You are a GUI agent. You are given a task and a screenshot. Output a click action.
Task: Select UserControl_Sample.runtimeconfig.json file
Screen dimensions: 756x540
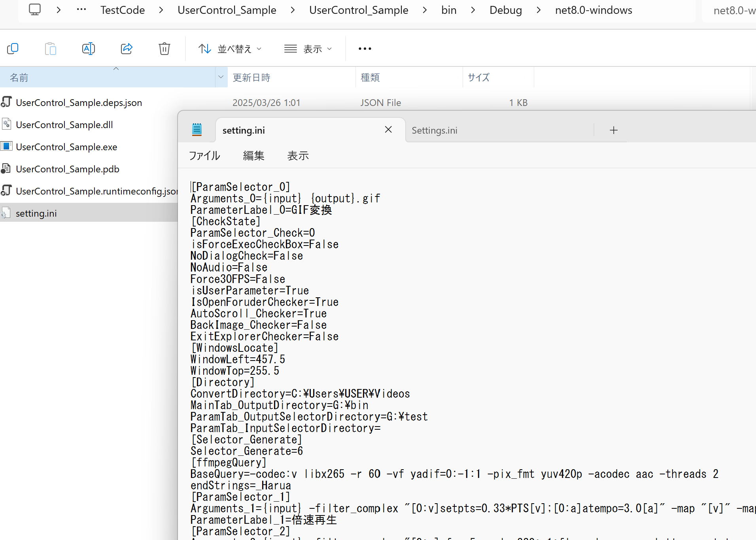click(96, 191)
